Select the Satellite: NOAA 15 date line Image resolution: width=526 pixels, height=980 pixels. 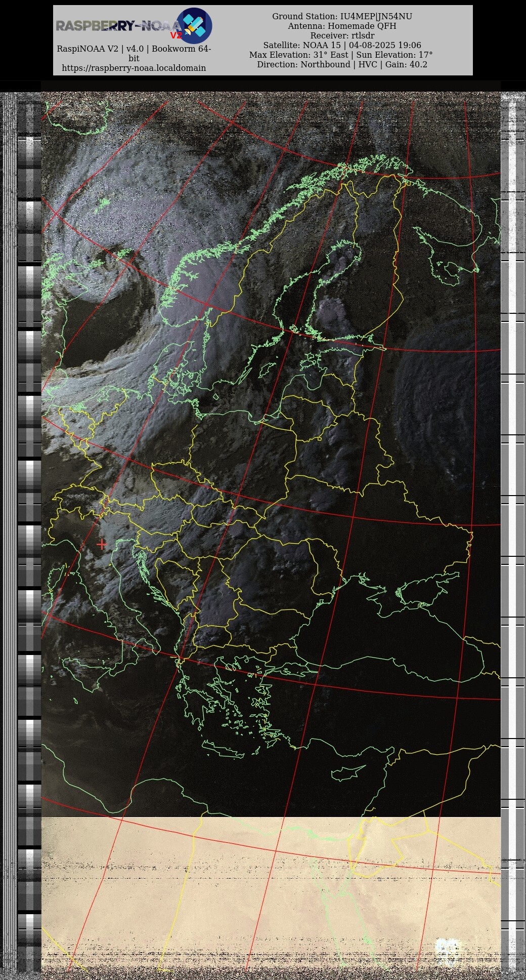click(342, 46)
